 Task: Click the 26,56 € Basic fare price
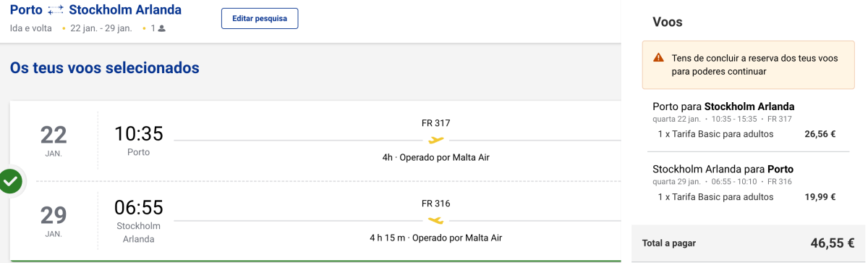[x=820, y=134]
